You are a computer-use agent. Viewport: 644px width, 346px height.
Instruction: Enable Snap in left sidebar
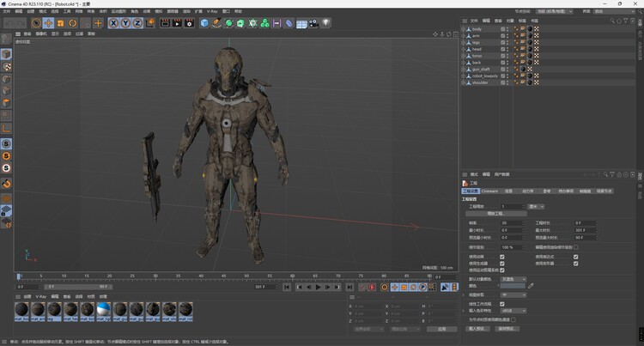(6, 184)
